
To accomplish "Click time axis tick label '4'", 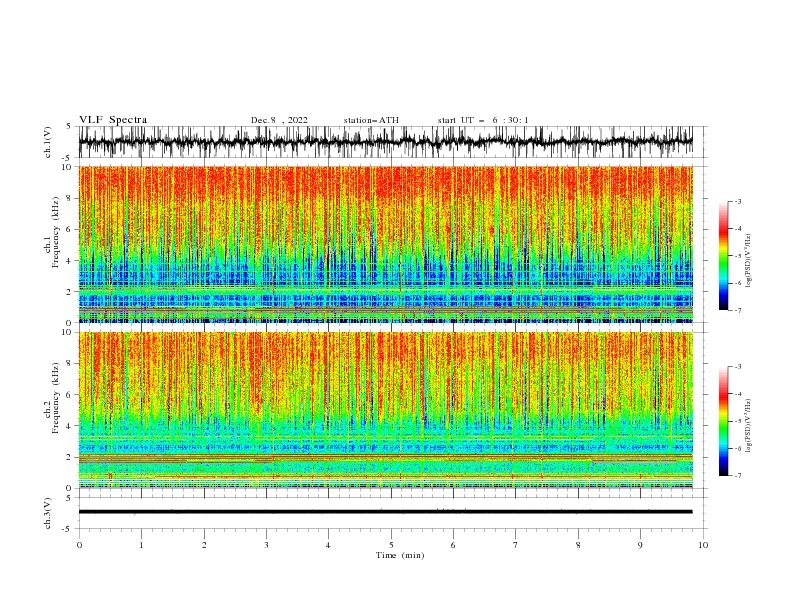I will pyautogui.click(x=328, y=545).
